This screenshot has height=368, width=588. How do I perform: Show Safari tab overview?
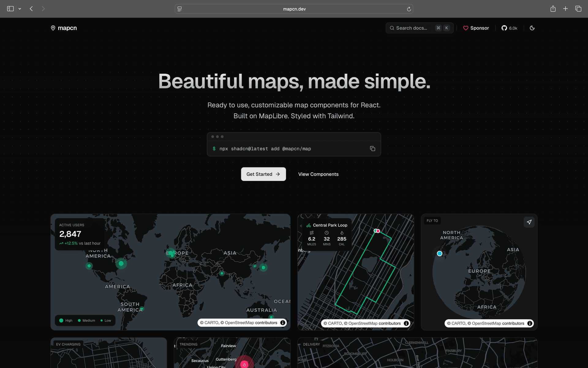coord(578,9)
